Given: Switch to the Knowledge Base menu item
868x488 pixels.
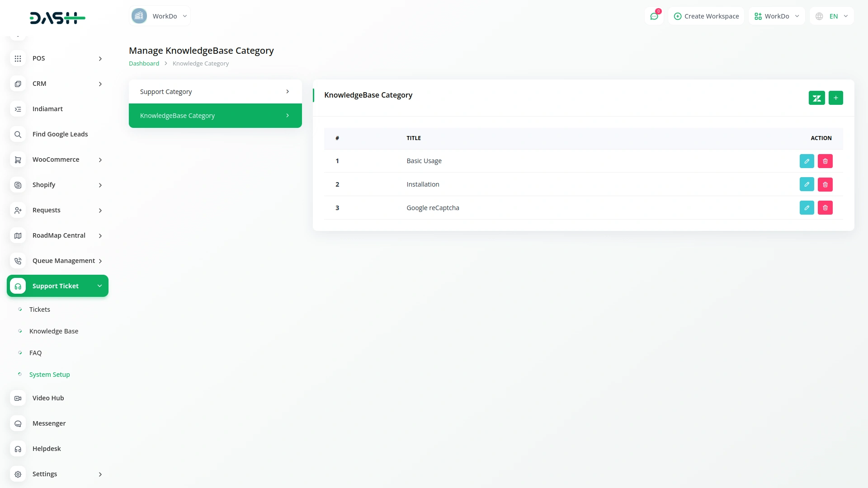Looking at the screenshot, I should (x=54, y=331).
